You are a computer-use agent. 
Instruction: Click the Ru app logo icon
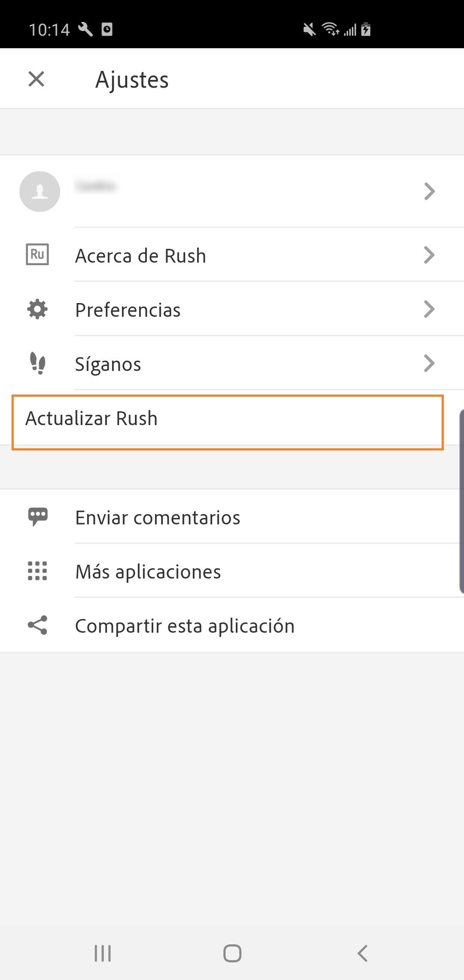coord(37,255)
